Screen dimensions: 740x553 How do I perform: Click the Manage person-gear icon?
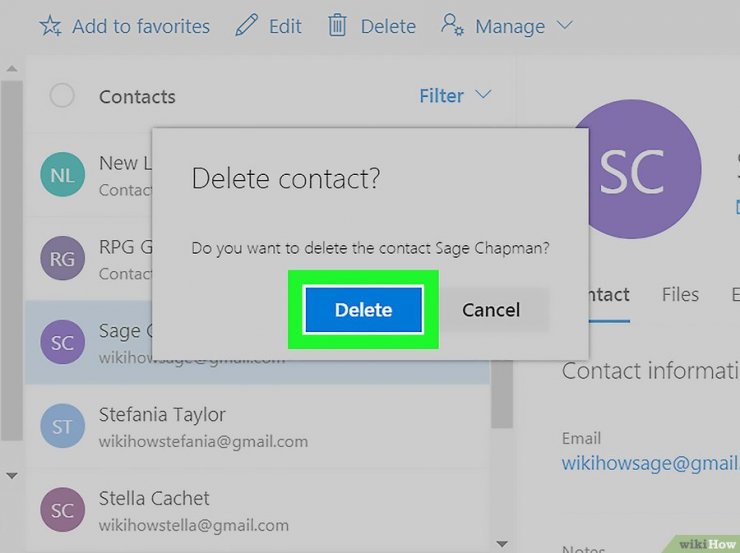[x=452, y=25]
